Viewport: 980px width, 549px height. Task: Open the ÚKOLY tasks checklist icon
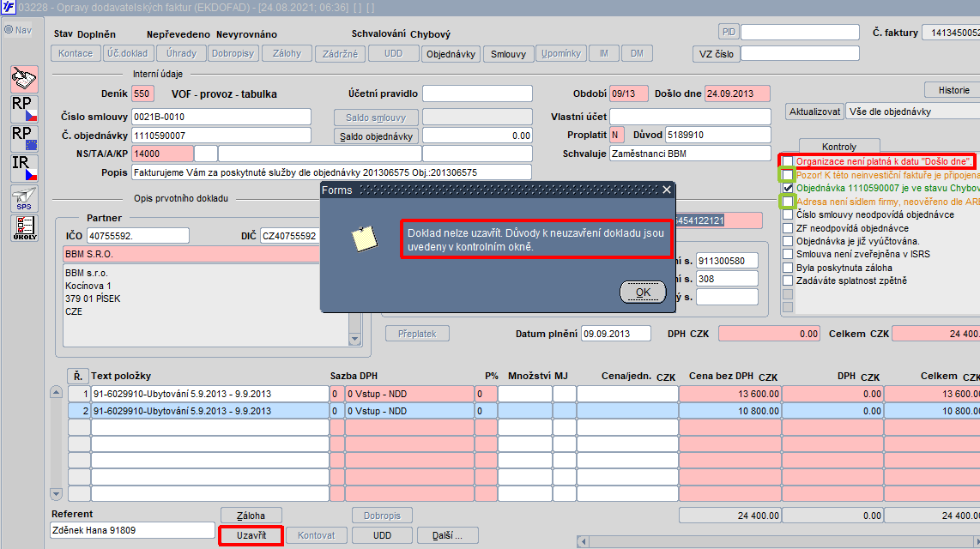tap(24, 228)
